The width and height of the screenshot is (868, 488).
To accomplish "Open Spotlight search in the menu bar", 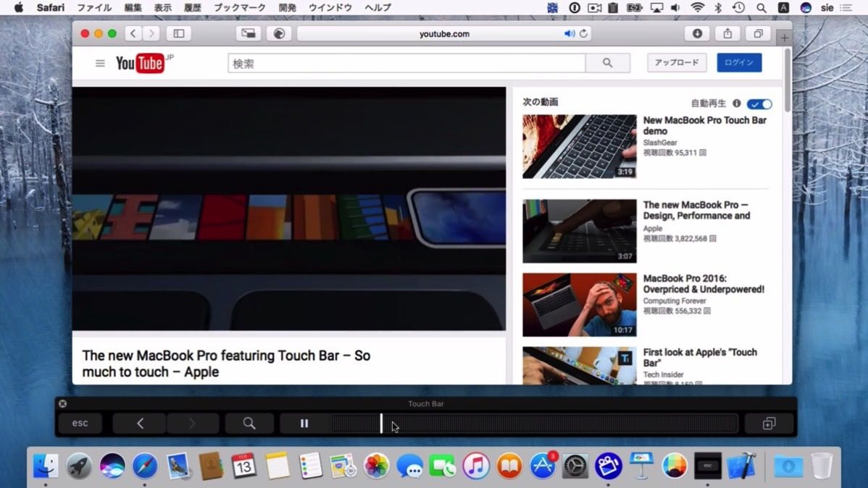I will pyautogui.click(x=761, y=8).
